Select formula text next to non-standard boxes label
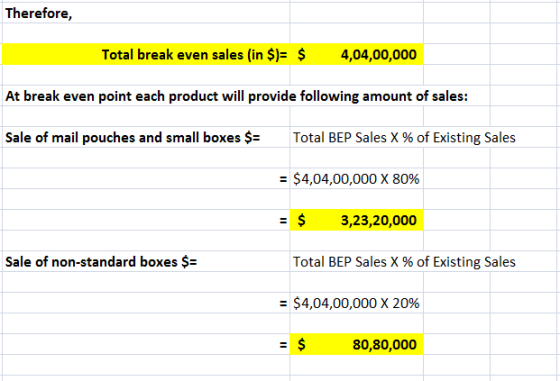Screen dimensions: 560x381 point(404,262)
